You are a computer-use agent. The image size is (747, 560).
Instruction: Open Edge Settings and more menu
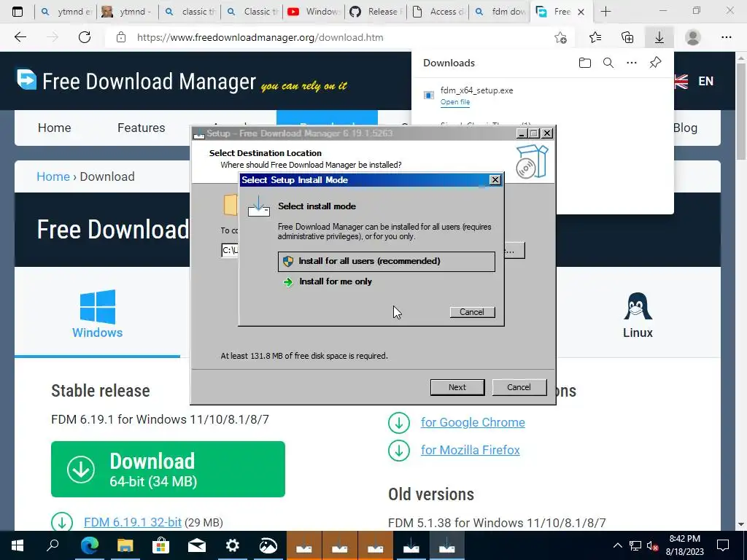pyautogui.click(x=727, y=37)
